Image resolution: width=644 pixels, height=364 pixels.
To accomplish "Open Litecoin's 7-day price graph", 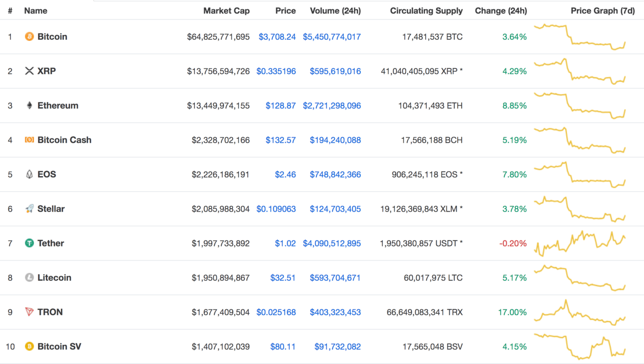I will (x=580, y=277).
